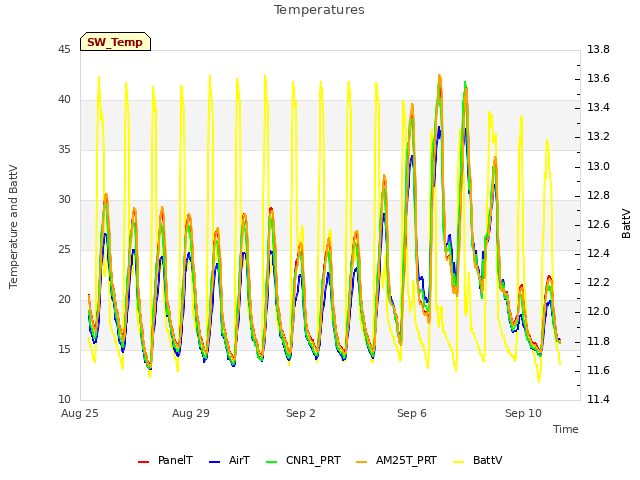
Task: Click the Aug 25 x-axis label
Action: [x=80, y=413]
